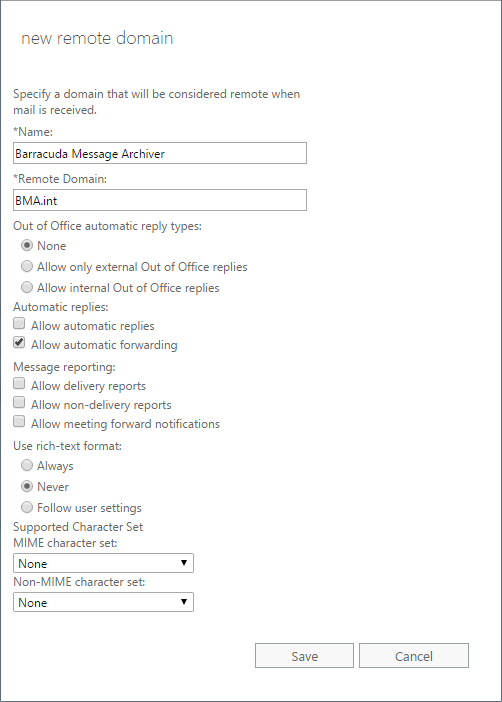Click the Name input field
Screen dimensions: 502x702
[160, 153]
